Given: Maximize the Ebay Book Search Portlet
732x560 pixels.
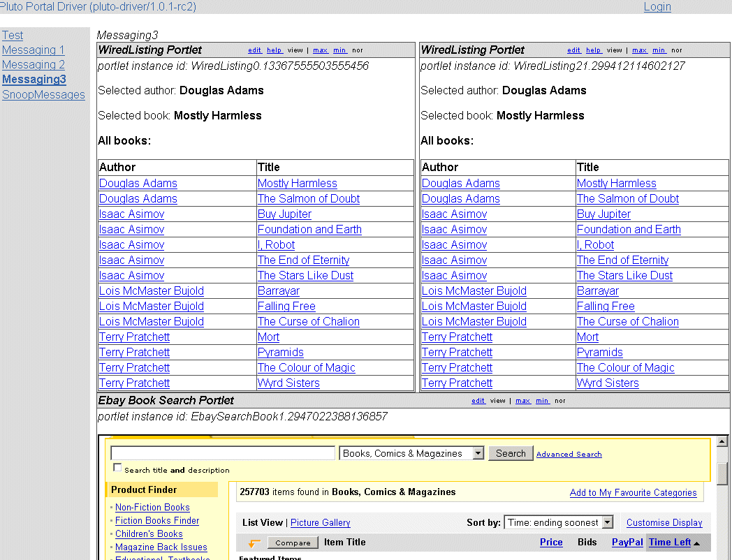Looking at the screenshot, I should point(522,400).
